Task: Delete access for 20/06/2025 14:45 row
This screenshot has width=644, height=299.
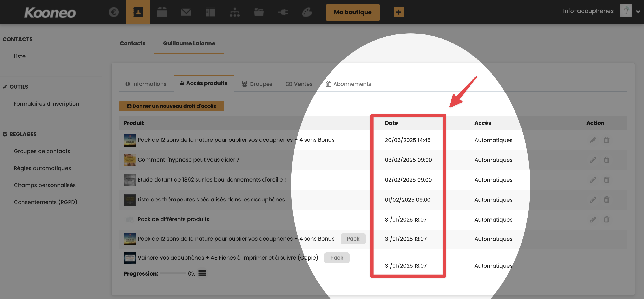Action: point(607,140)
